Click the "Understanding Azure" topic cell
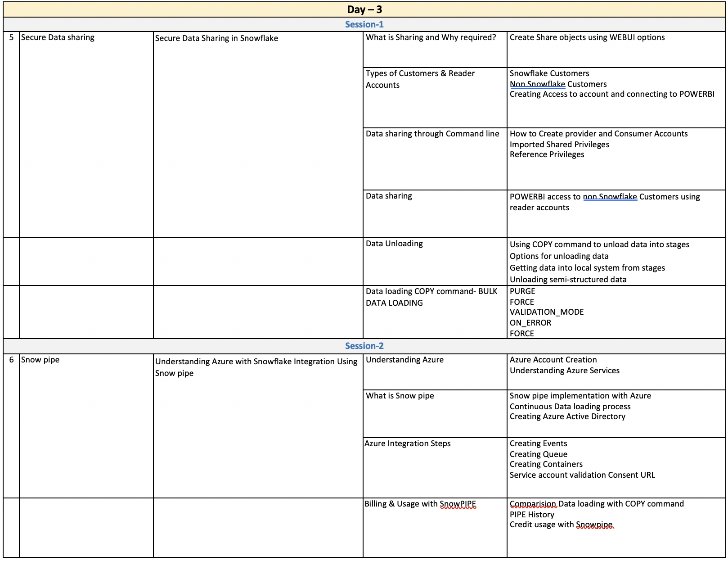This screenshot has height=561, width=728. tap(404, 360)
